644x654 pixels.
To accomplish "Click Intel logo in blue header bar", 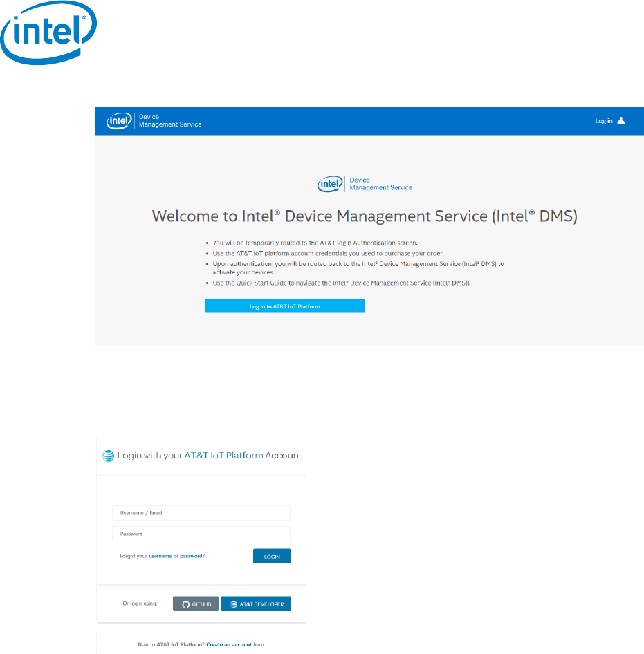I will pyautogui.click(x=120, y=121).
